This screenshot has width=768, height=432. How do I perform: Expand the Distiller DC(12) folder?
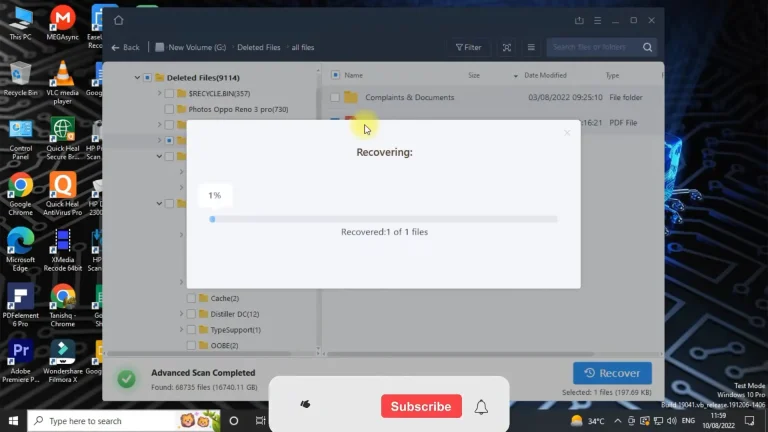[x=181, y=314]
